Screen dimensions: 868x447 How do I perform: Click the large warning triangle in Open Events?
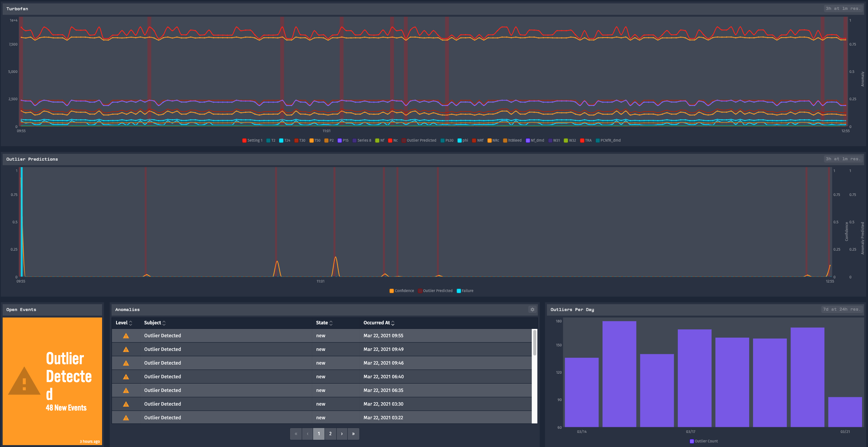24,381
